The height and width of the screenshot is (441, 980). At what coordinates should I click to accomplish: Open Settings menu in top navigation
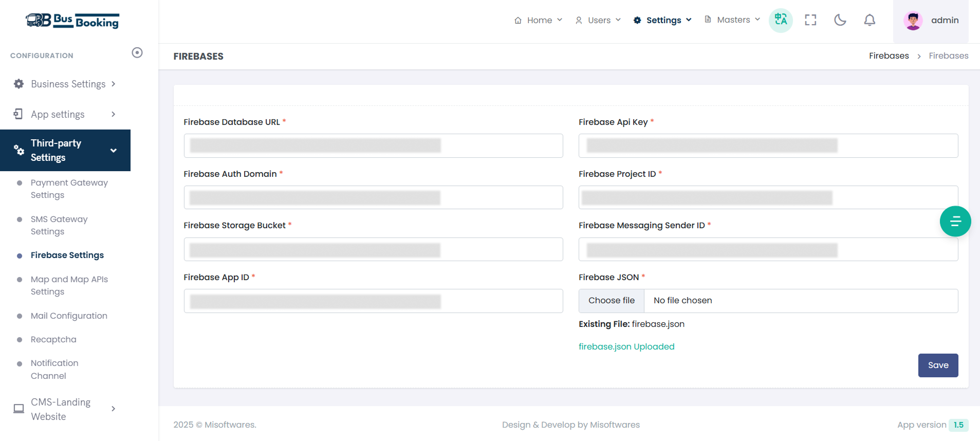pos(662,20)
